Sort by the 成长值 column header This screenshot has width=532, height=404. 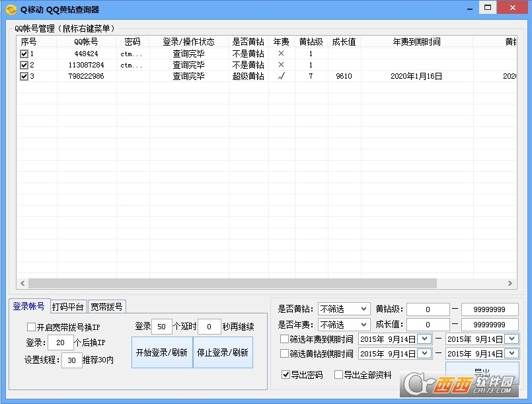click(344, 42)
